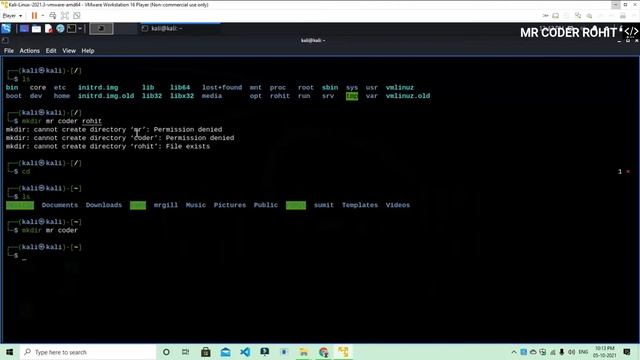The image size is (640, 360).
Task: Click 'vmlinuz.old' in the ls output
Action: click(408, 96)
